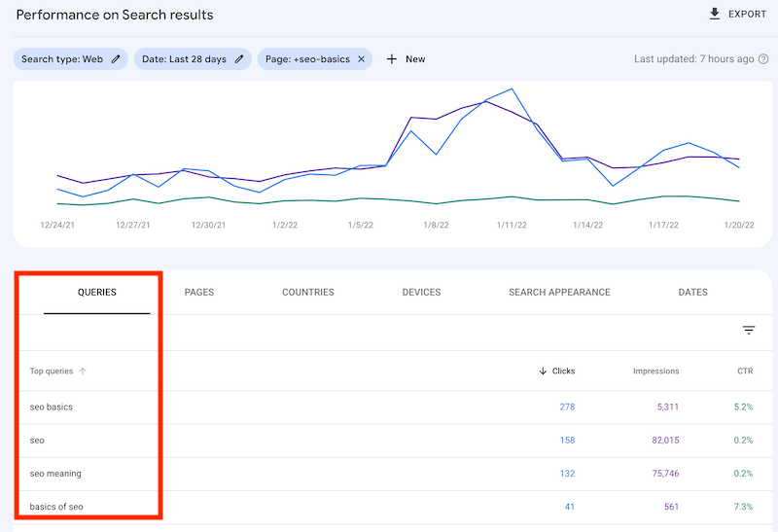Edit the Date: Last 28 days filter

239,59
